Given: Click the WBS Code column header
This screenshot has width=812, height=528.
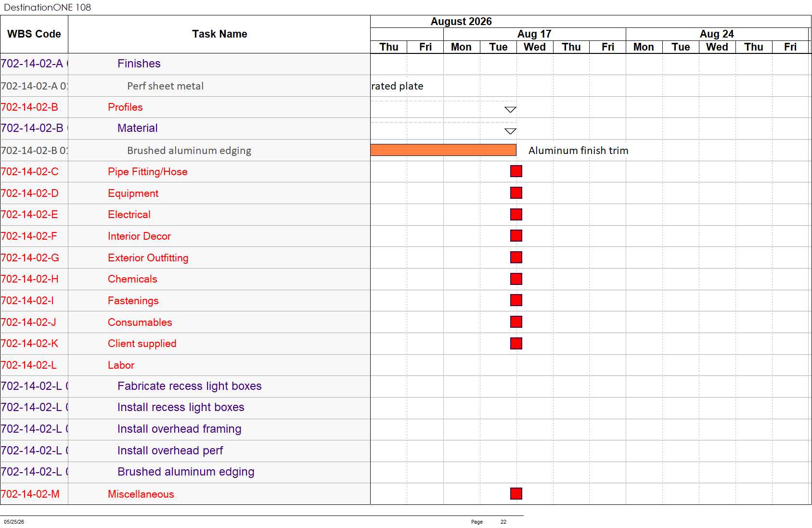Looking at the screenshot, I should coord(34,34).
